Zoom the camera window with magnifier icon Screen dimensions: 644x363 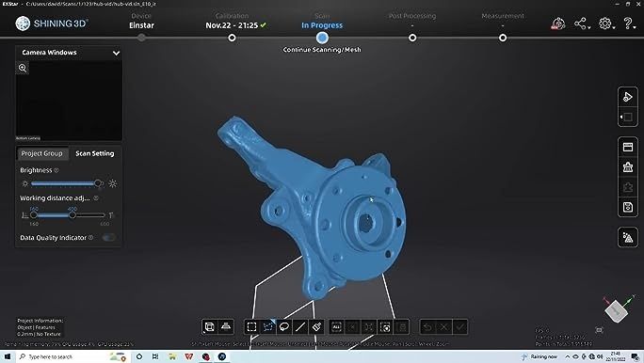(x=23, y=68)
